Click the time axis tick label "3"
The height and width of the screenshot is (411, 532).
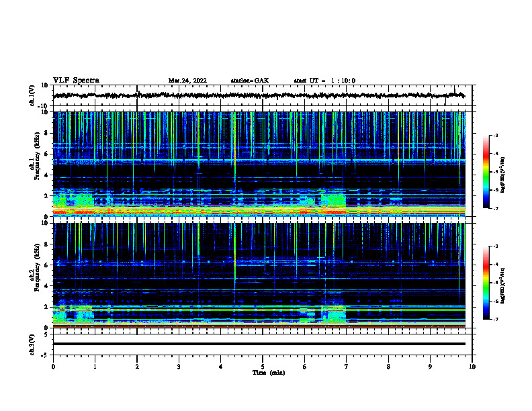(x=179, y=367)
